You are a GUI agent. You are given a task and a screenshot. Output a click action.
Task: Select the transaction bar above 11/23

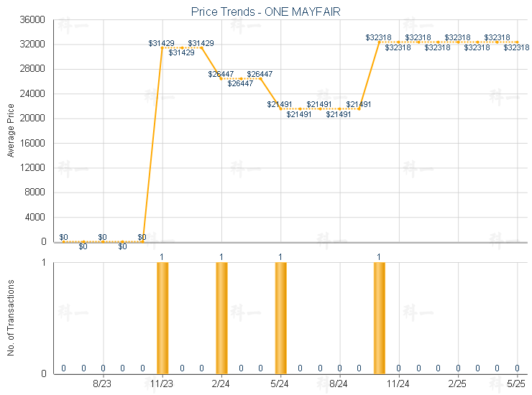pyautogui.click(x=162, y=317)
